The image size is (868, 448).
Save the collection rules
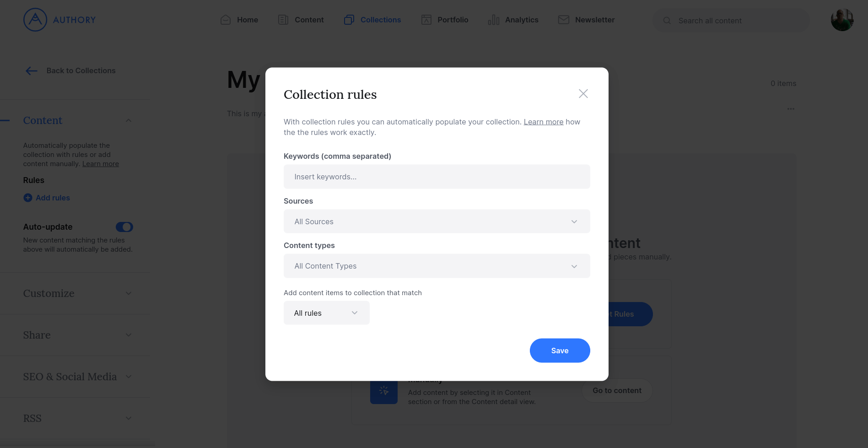point(560,351)
